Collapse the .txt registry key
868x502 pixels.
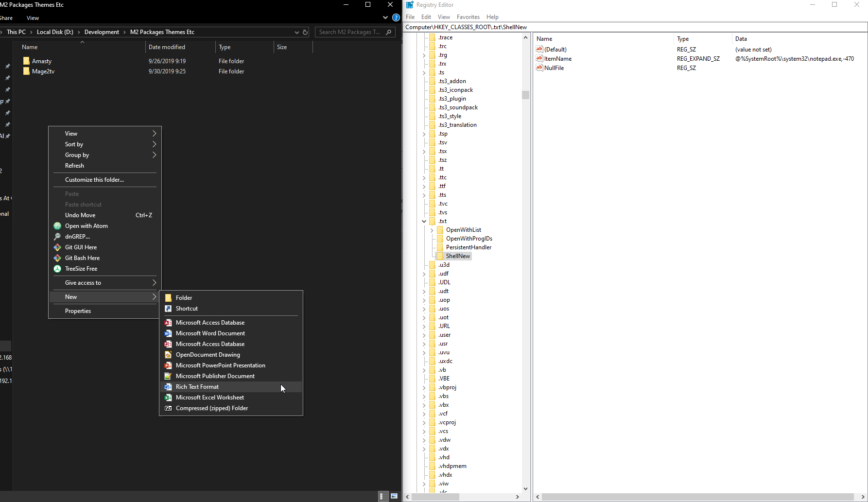(424, 221)
